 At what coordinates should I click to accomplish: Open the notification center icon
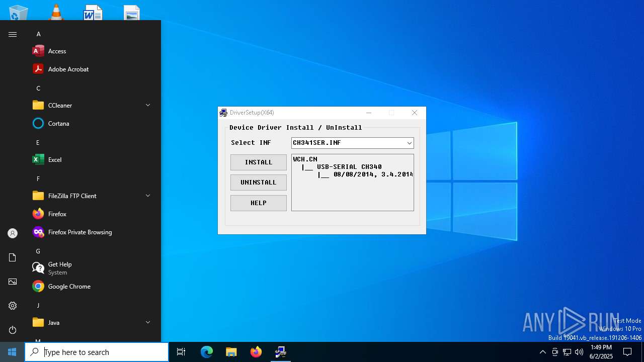[627, 352]
